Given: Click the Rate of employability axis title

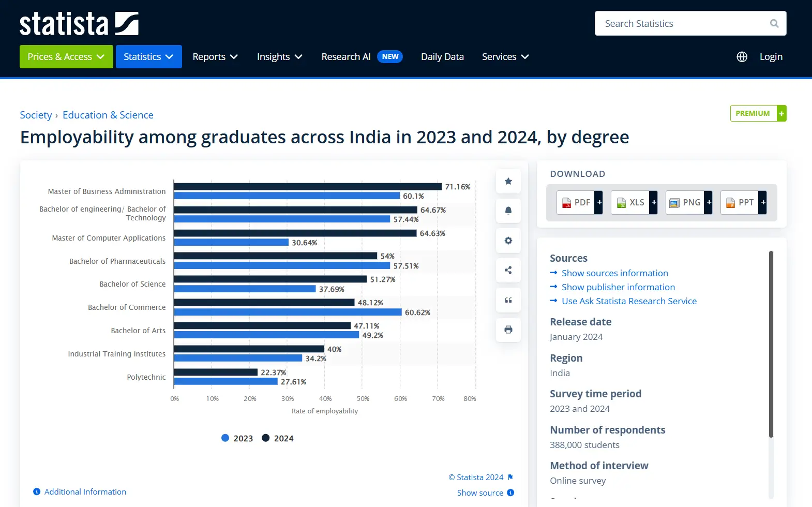Looking at the screenshot, I should click(x=325, y=411).
